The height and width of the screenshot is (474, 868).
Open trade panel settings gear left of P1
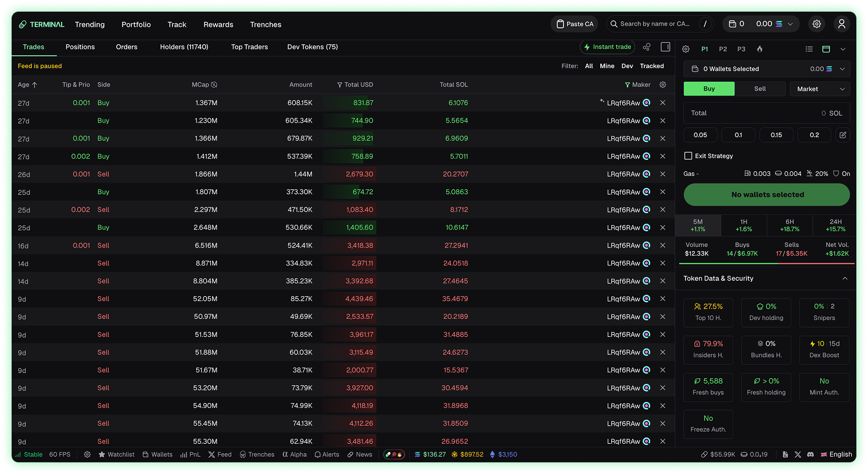click(686, 49)
